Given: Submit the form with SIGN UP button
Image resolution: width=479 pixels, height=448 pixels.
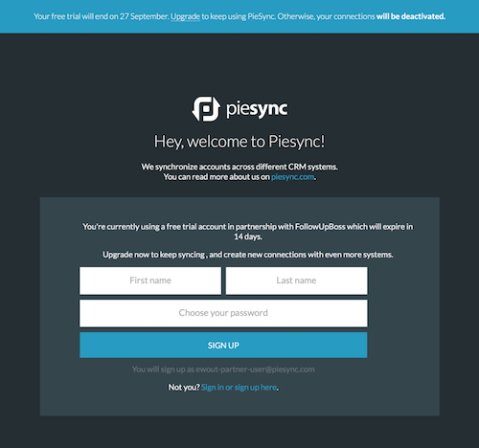Looking at the screenshot, I should [x=223, y=346].
